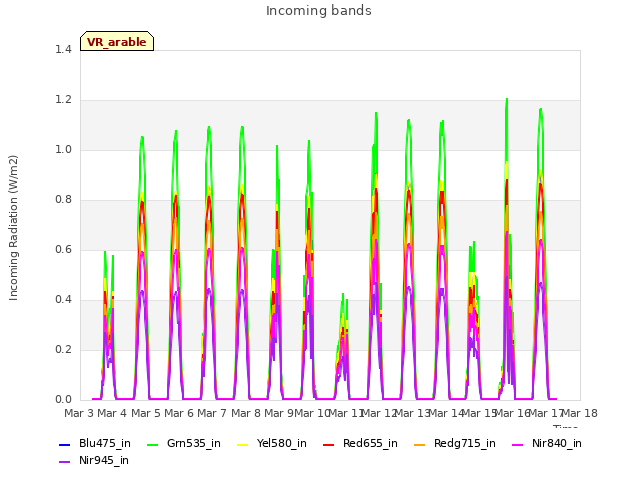Click the Mar 7 x-axis tick label
640x480 pixels.
tap(212, 413)
